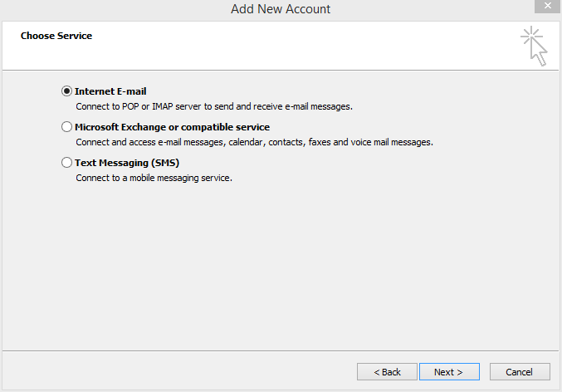
Task: Click the bold Internet E-mail label text
Action: pyautogui.click(x=110, y=91)
